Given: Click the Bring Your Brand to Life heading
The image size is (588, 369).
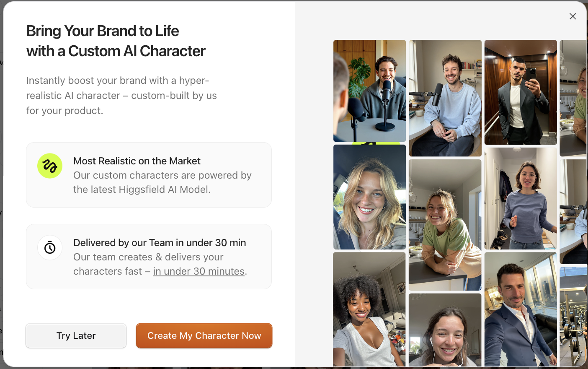Looking at the screenshot, I should (x=116, y=41).
